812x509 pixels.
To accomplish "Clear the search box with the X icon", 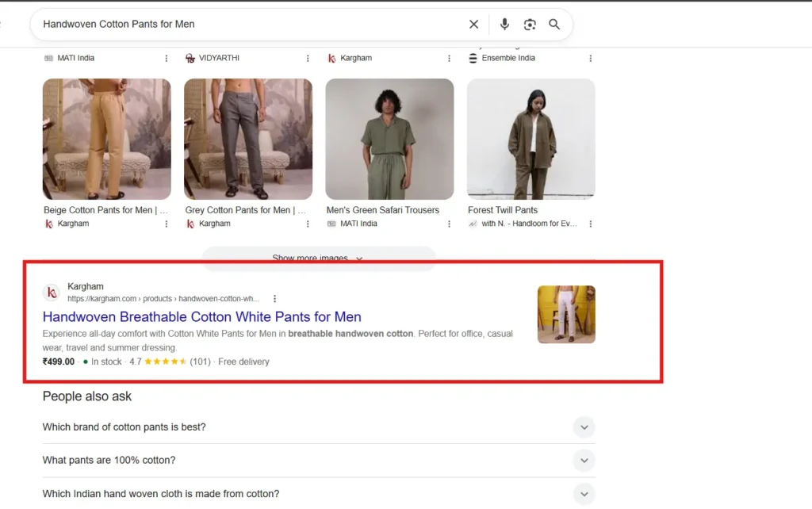I will (x=473, y=25).
